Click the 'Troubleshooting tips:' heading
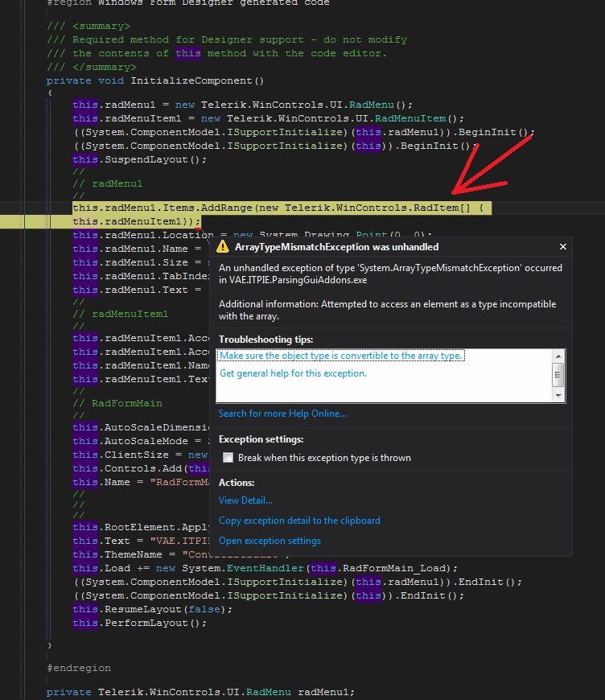The image size is (605, 700). (x=265, y=340)
